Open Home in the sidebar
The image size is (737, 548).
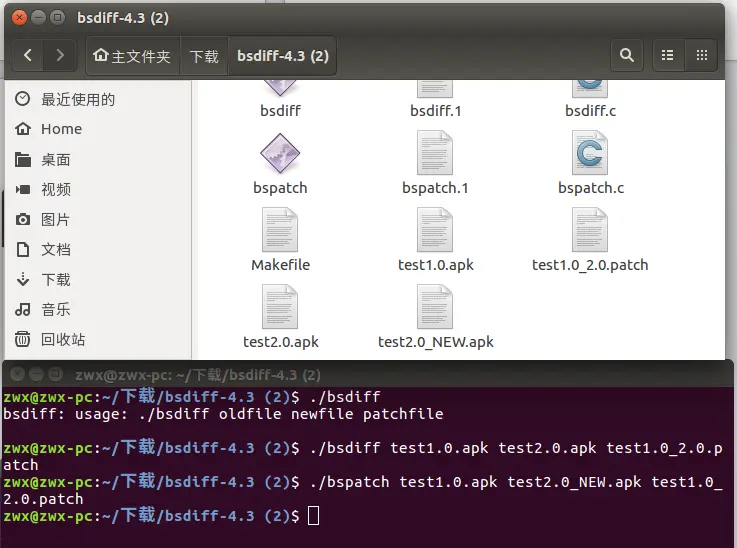(x=99, y=129)
